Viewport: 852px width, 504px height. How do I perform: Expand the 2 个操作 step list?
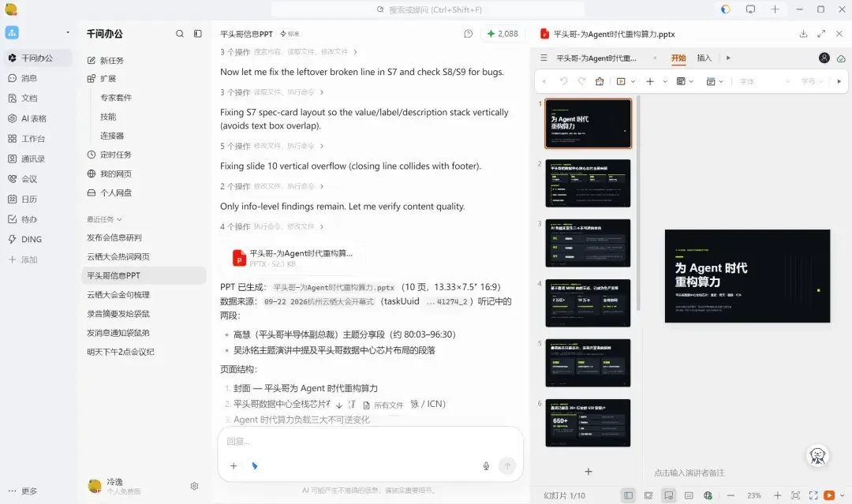tap(271, 186)
